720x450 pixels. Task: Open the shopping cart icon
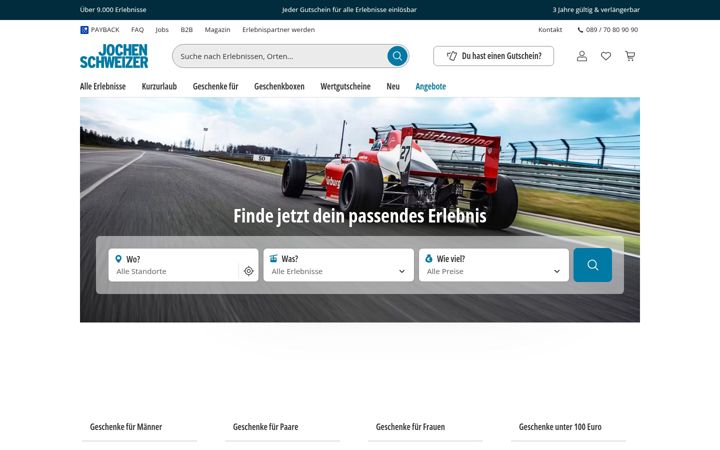click(630, 56)
